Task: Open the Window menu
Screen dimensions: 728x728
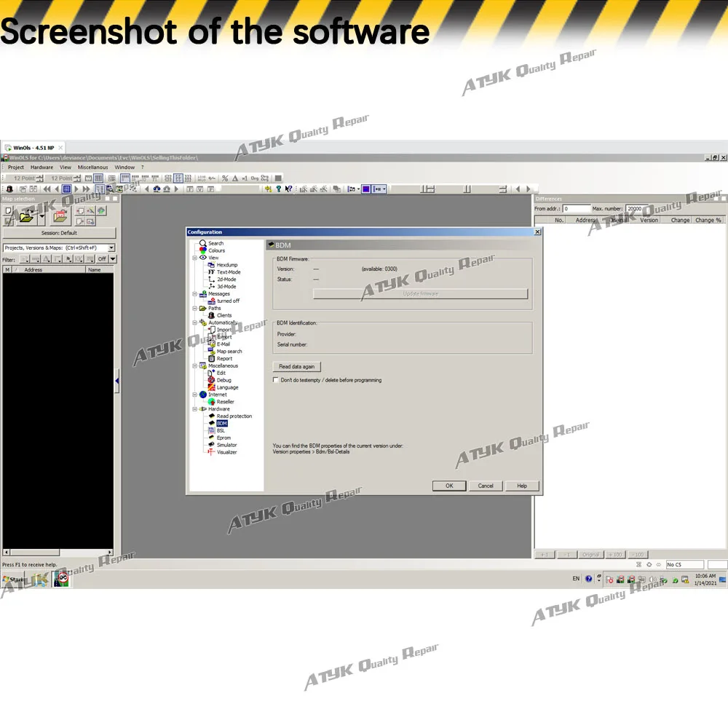Action: point(124,167)
